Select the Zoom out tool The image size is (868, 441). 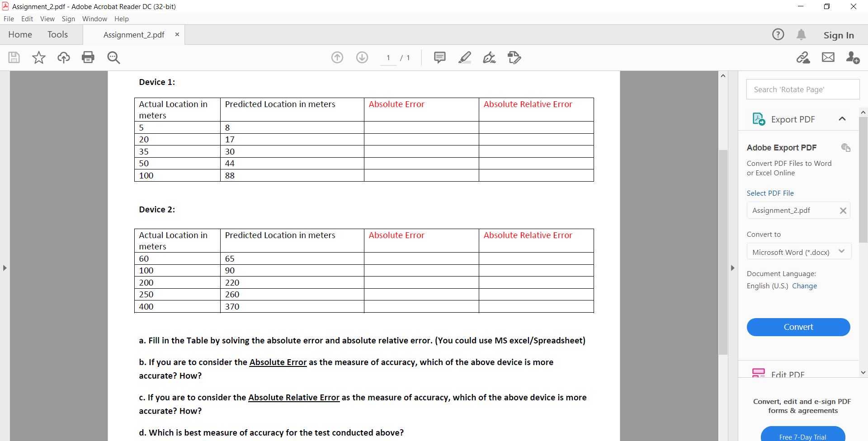113,57
